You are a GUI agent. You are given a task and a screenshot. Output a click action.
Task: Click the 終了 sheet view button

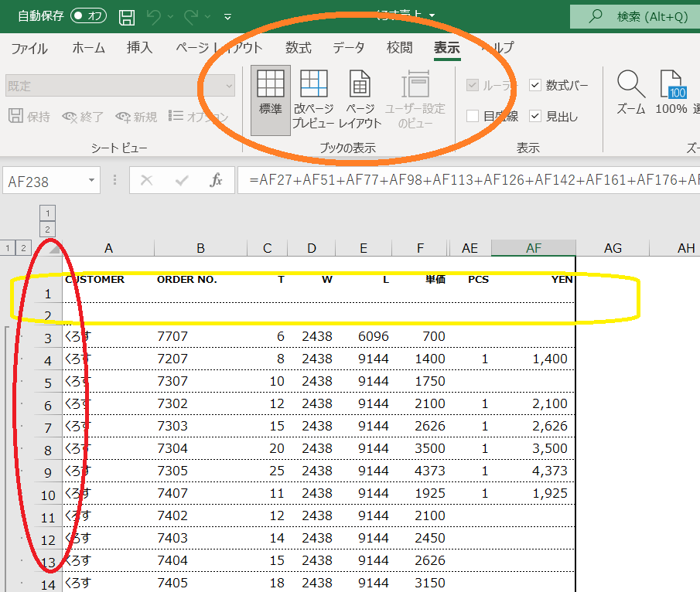[83, 117]
